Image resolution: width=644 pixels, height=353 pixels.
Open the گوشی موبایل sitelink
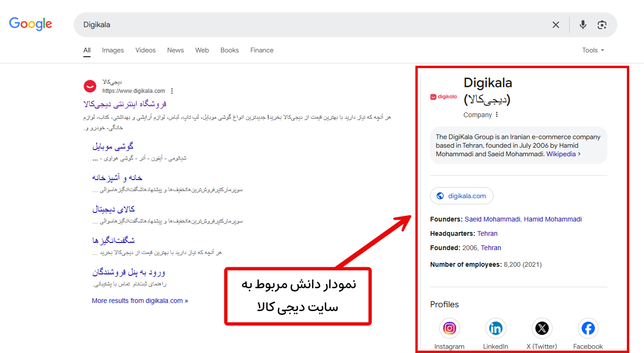[113, 146]
